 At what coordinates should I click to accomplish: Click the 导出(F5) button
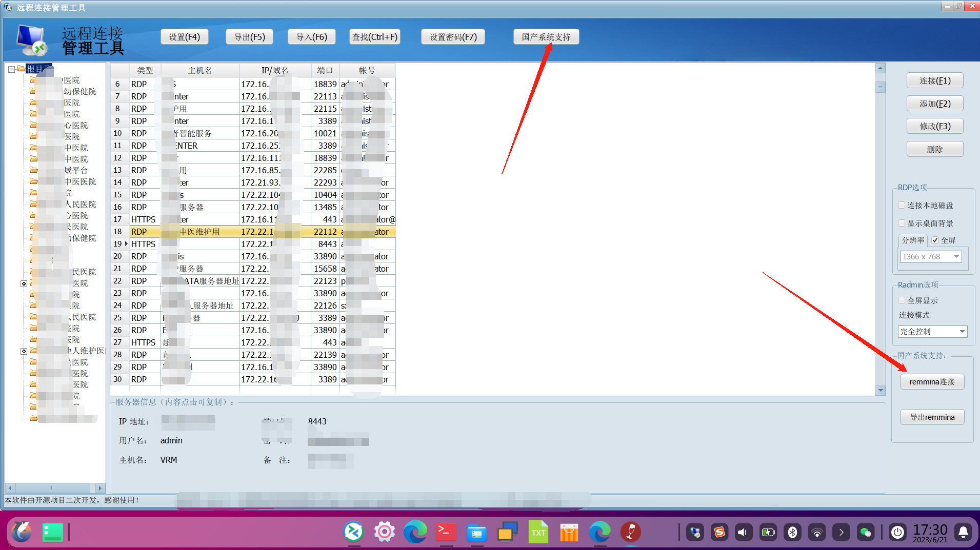click(250, 37)
